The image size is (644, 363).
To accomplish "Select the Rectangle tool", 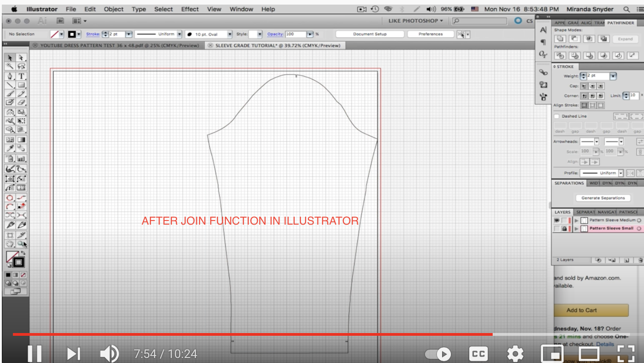I will (22, 85).
